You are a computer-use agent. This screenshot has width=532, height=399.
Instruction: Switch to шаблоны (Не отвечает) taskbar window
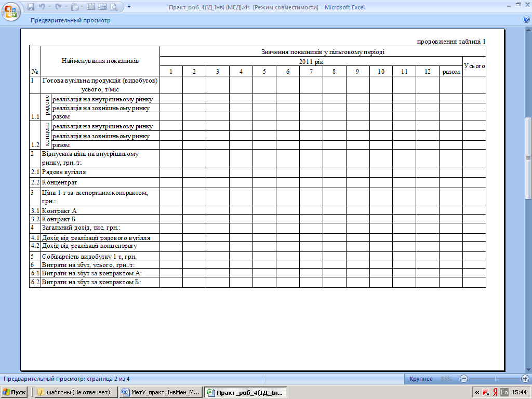76,392
